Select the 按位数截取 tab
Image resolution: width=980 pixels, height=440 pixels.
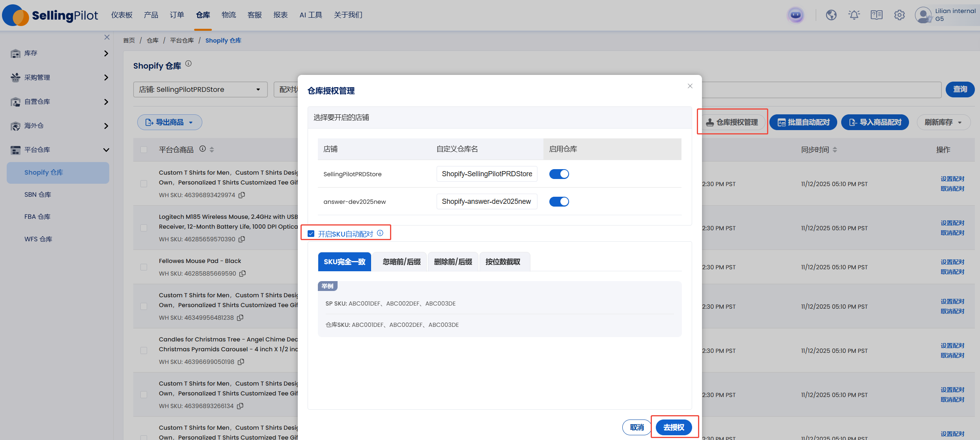pos(503,262)
